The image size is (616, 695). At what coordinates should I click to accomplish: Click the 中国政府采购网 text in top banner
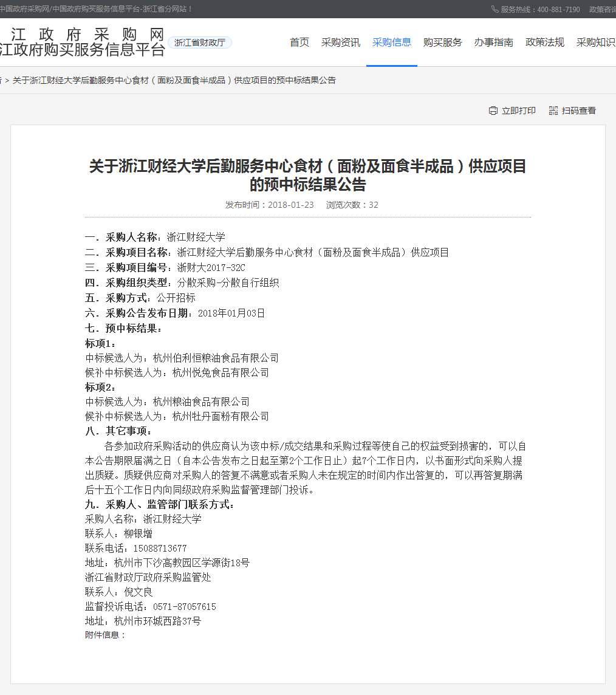tap(24, 9)
